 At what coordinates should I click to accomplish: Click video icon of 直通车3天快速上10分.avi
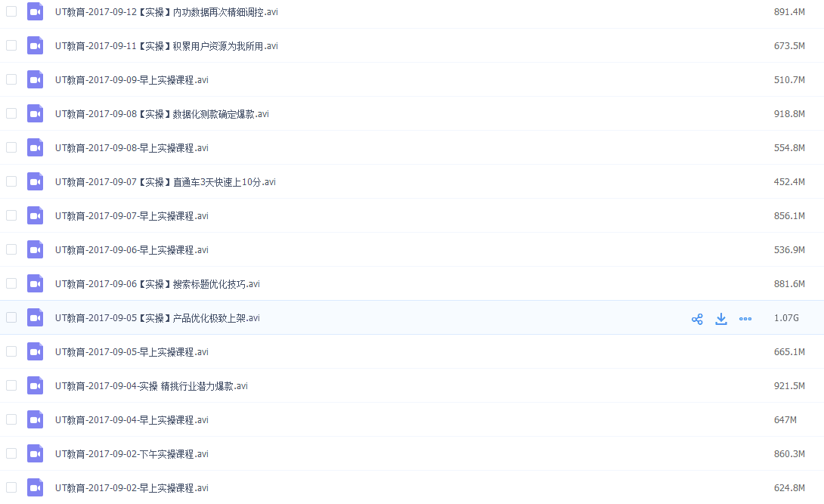(x=36, y=181)
